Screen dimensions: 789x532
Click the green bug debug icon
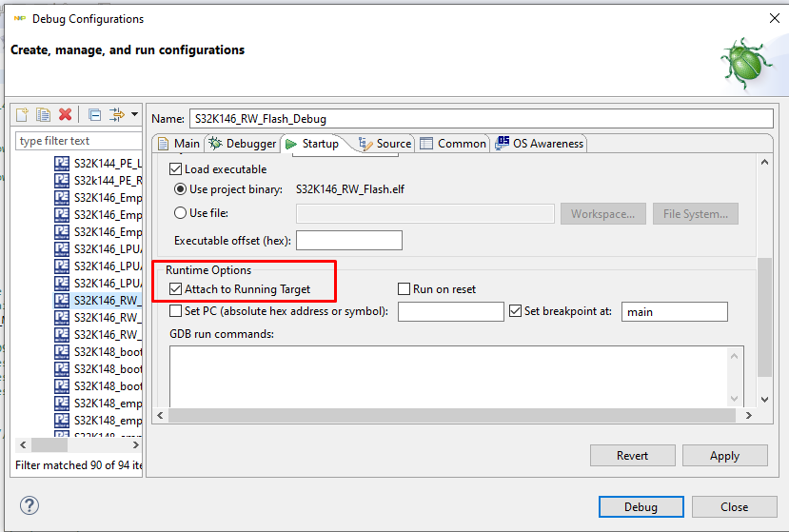pos(746,63)
